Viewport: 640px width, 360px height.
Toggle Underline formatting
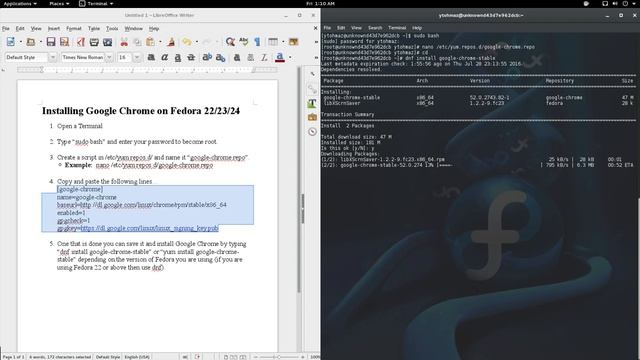pyautogui.click(x=178, y=57)
